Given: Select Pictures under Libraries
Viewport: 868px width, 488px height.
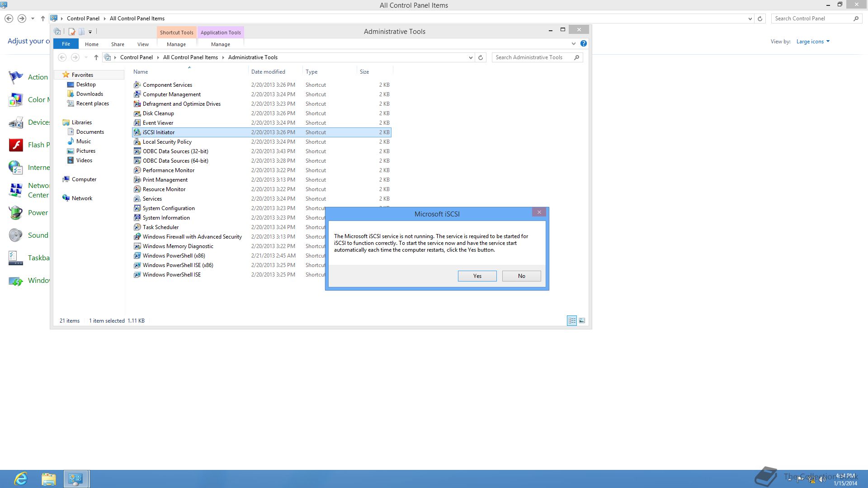Looking at the screenshot, I should click(x=85, y=151).
